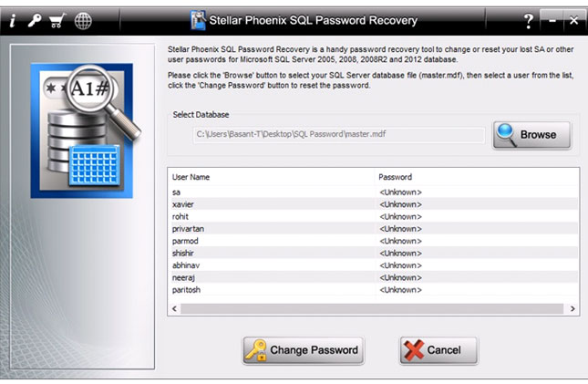Click the globe website icon

83,21
